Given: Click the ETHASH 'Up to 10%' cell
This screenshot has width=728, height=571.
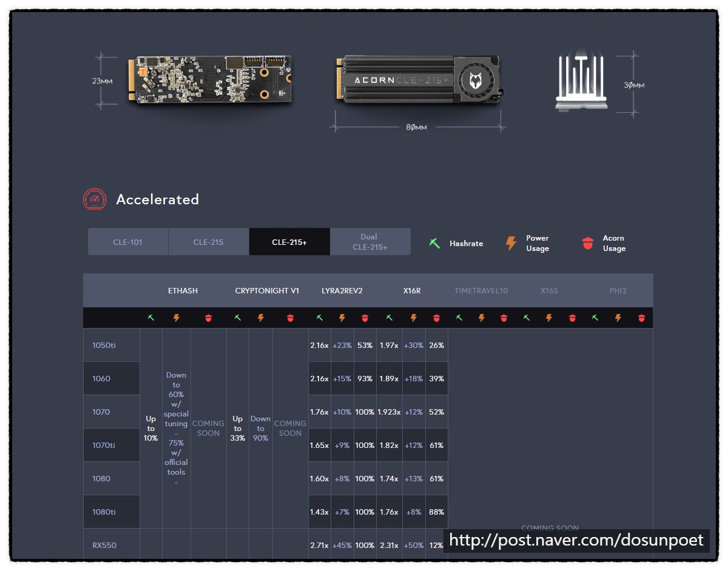Looking at the screenshot, I should tap(151, 429).
